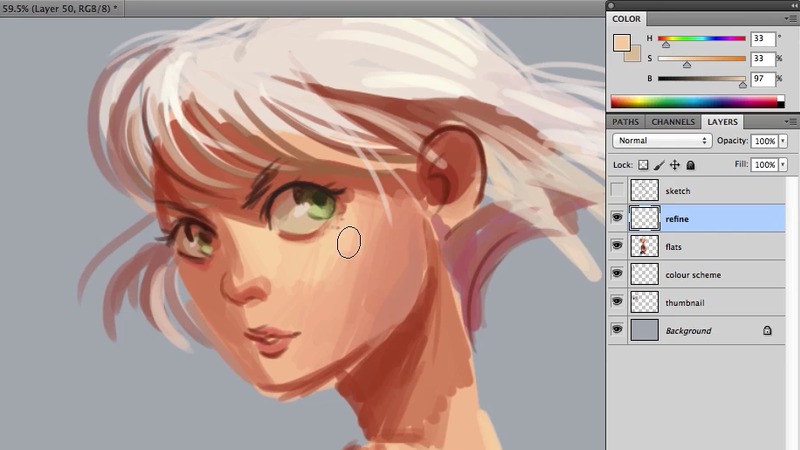The width and height of the screenshot is (800, 450).
Task: Toggle lock all padlock icon
Action: (690, 165)
